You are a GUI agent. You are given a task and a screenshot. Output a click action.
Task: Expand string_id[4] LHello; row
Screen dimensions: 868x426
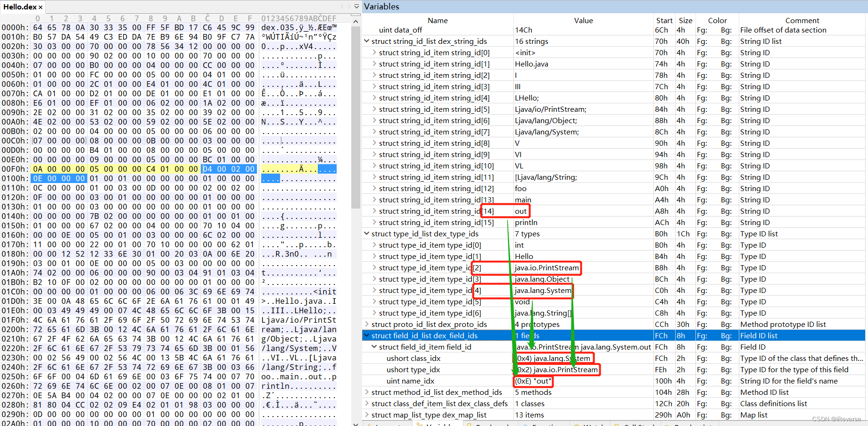click(374, 98)
